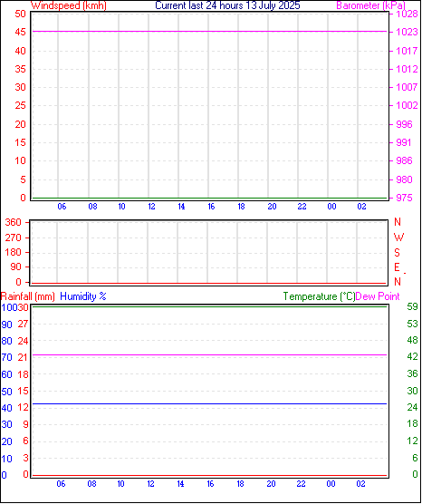Click the 18 hour marker under bottom chart
Screen dimensions: 422x504
coord(241,484)
